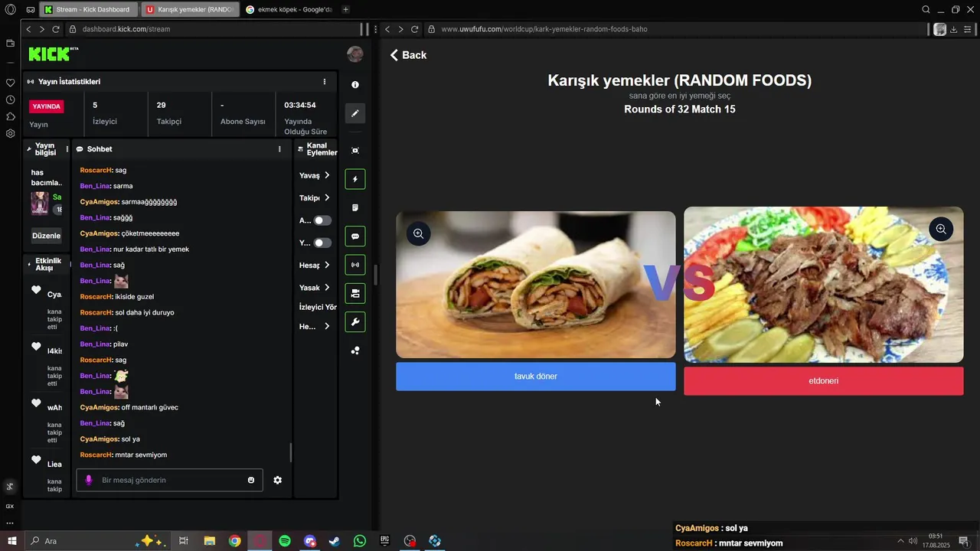Open Steam from the taskbar
The width and height of the screenshot is (980, 551).
(335, 541)
